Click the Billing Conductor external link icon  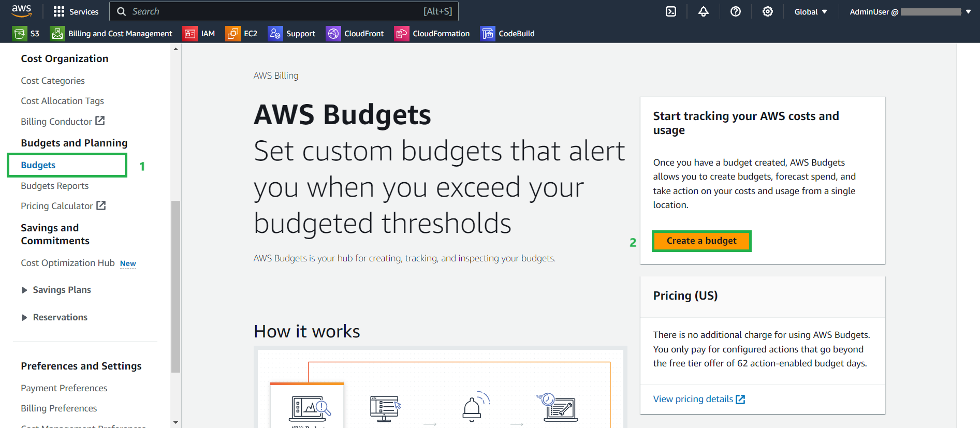100,121
